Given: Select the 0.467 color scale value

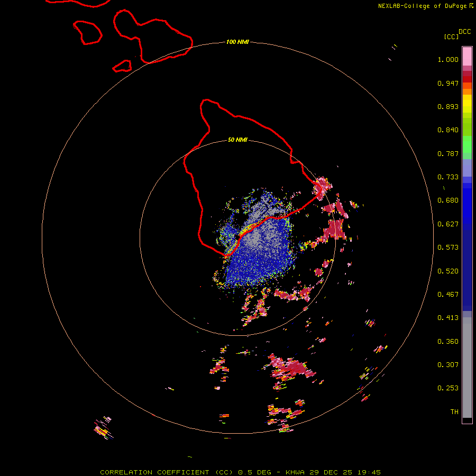Looking at the screenshot, I should (448, 295).
